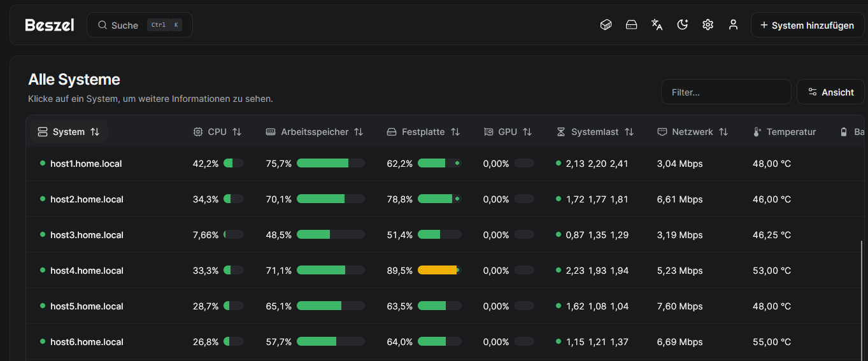Click host1 CPU value 42,2%
Screen dimensions: 868x361
(x=206, y=164)
